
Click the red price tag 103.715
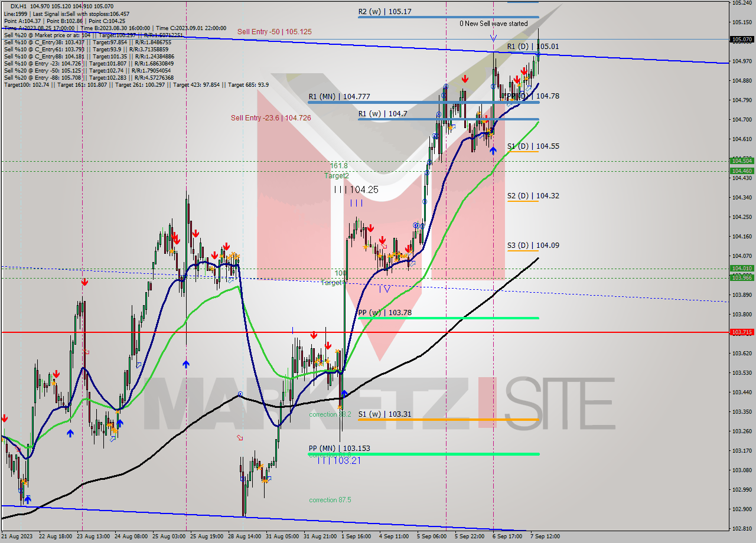(x=742, y=332)
